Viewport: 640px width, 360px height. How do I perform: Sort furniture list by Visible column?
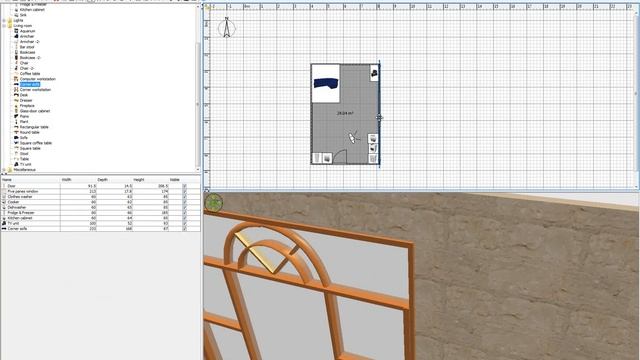coord(184,180)
